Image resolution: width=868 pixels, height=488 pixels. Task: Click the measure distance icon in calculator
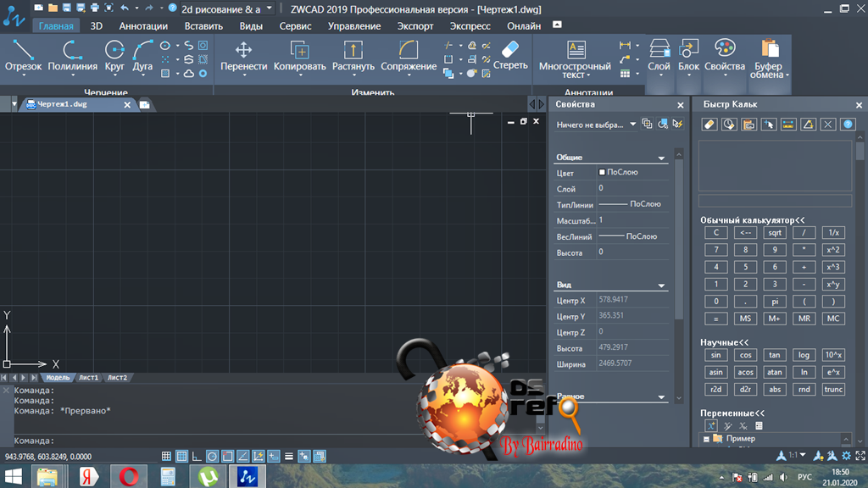coord(788,125)
